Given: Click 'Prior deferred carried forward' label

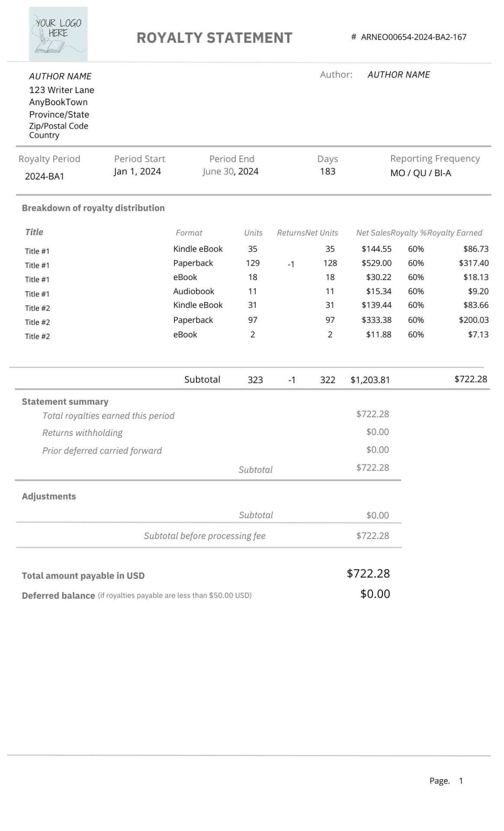Looking at the screenshot, I should point(102,451).
